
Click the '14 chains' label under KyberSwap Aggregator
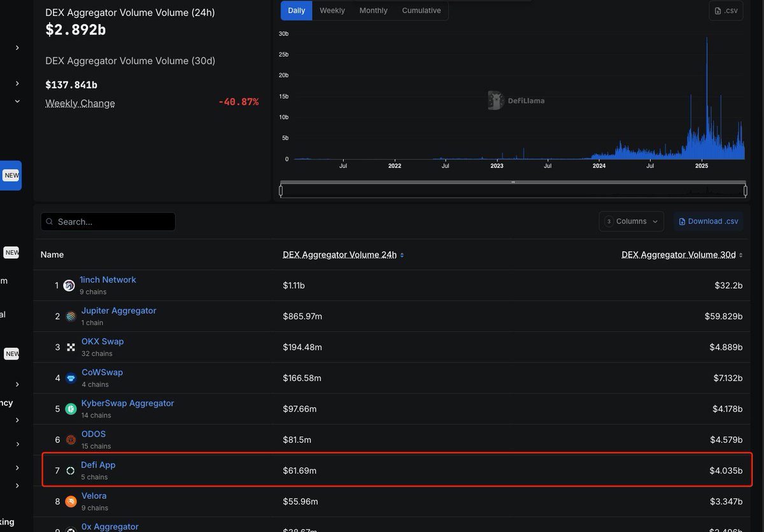click(96, 416)
